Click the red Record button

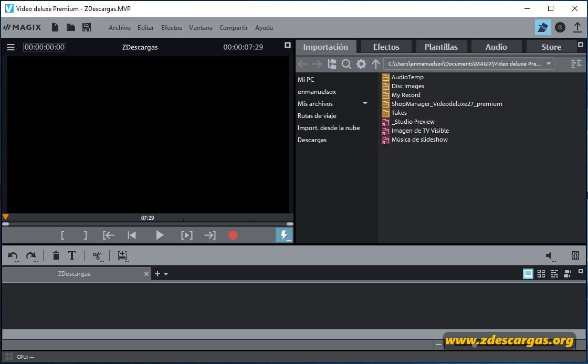pos(233,235)
